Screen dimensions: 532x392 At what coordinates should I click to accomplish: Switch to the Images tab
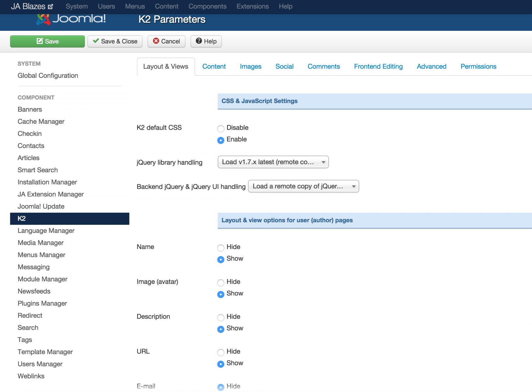(x=251, y=67)
